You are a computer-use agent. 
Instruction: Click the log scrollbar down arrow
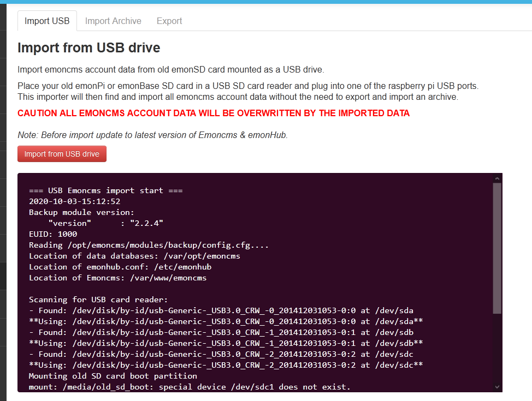[x=497, y=387]
